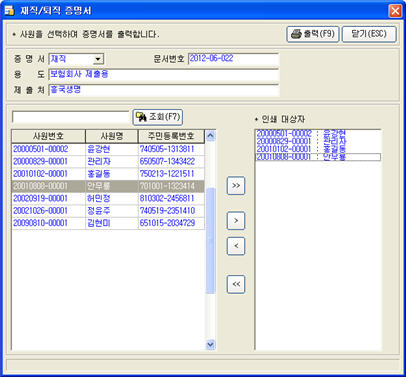Click the 조회(F7) search button

(x=158, y=117)
